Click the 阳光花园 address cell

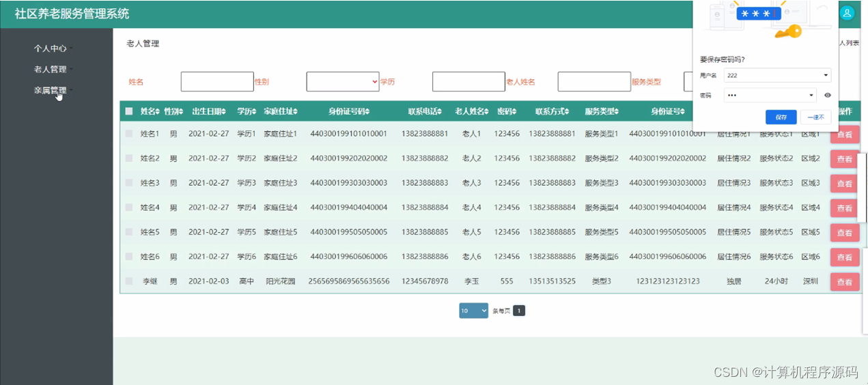click(x=280, y=281)
